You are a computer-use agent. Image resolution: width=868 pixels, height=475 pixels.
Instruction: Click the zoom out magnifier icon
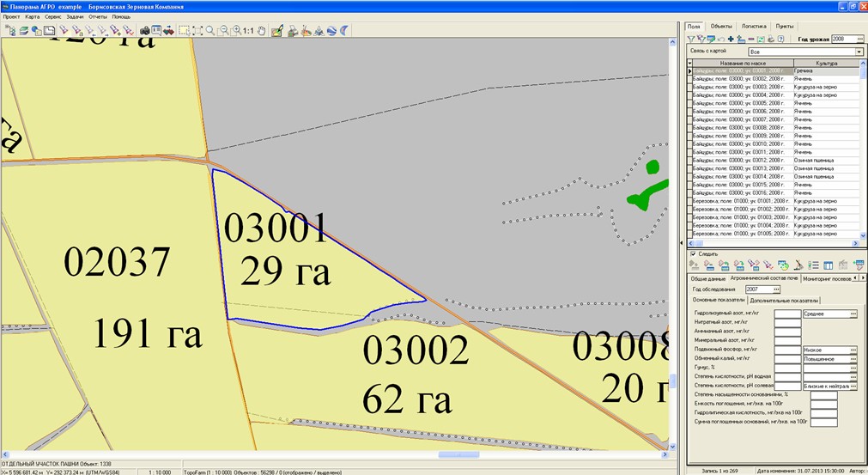tap(223, 31)
